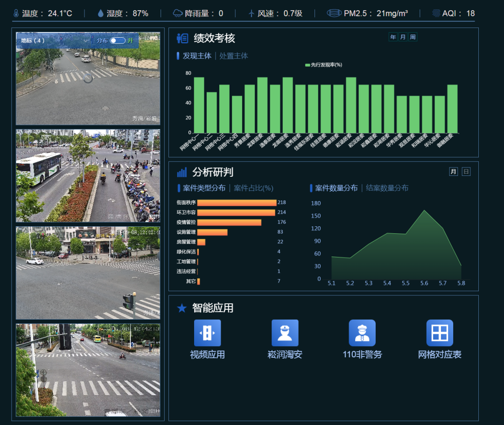
Task: Click the 街面秩序 bar valued 218
Action: [x=237, y=202]
